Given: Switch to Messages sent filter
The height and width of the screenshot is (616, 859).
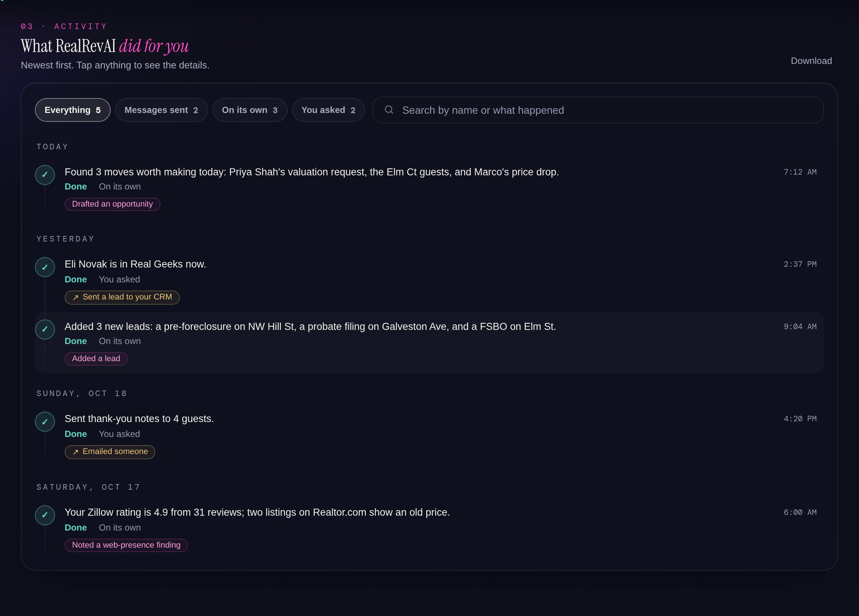Looking at the screenshot, I should [161, 110].
